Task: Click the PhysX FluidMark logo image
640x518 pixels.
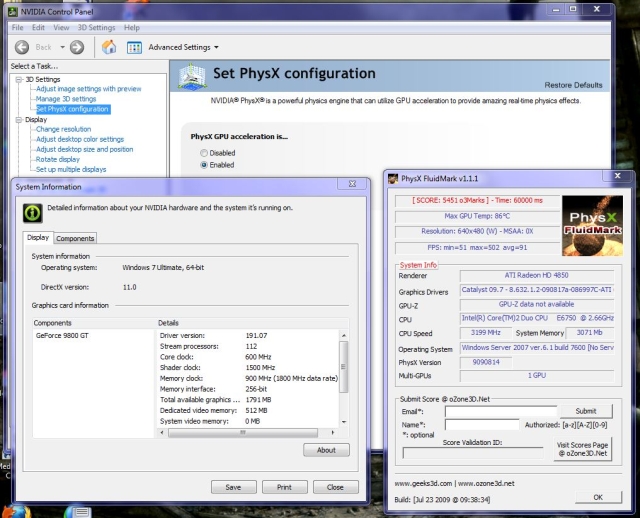Action: (x=592, y=226)
